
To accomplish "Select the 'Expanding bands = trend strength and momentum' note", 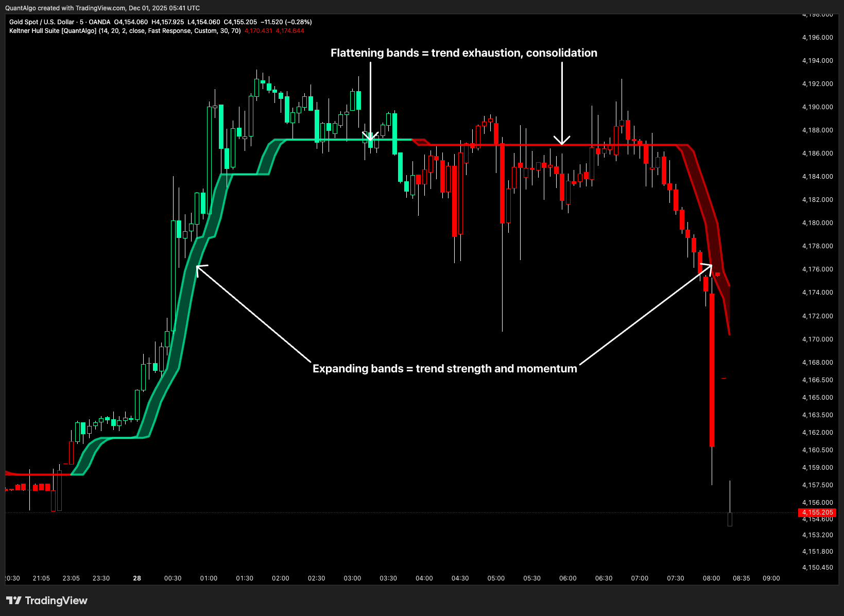I will coord(445,369).
